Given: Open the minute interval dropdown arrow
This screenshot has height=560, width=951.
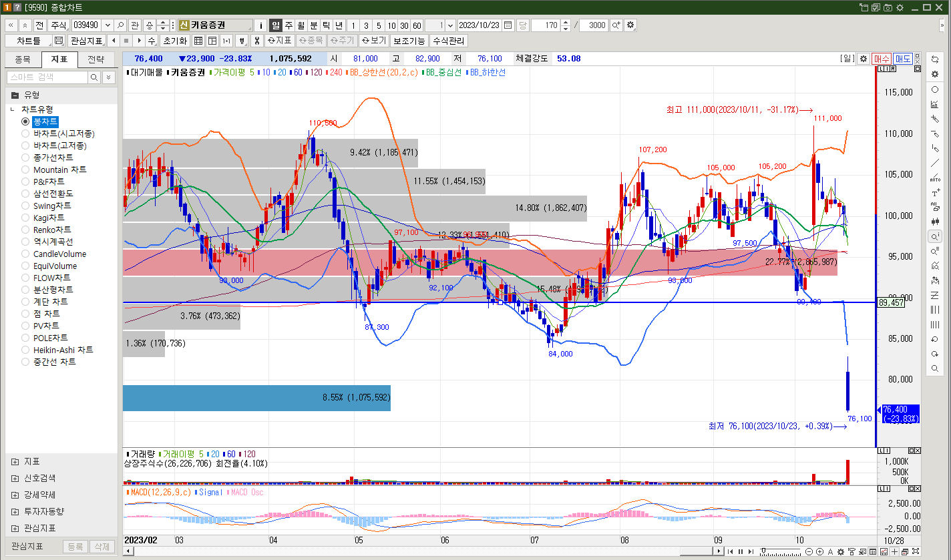Looking at the screenshot, I should click(x=450, y=25).
